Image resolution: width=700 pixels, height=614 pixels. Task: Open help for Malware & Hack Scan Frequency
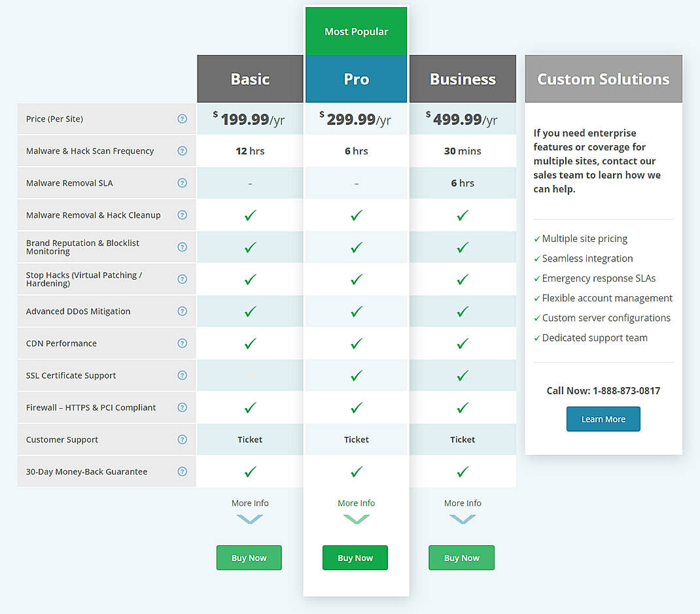(x=183, y=150)
